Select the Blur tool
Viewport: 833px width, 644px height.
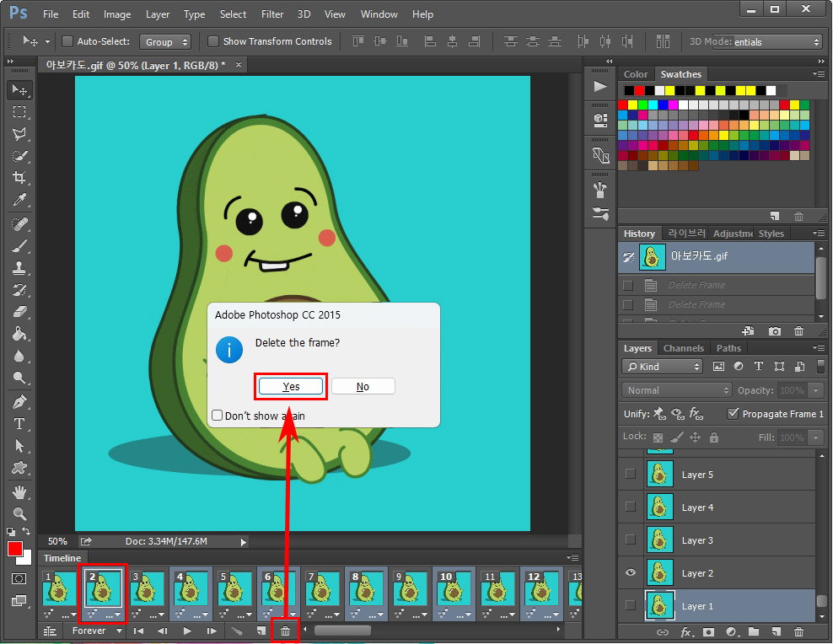[x=19, y=356]
